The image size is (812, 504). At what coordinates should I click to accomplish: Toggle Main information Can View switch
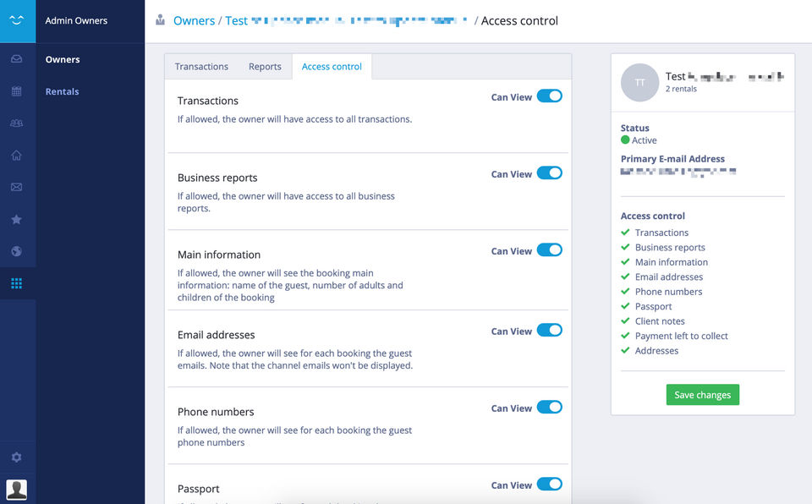coord(549,250)
